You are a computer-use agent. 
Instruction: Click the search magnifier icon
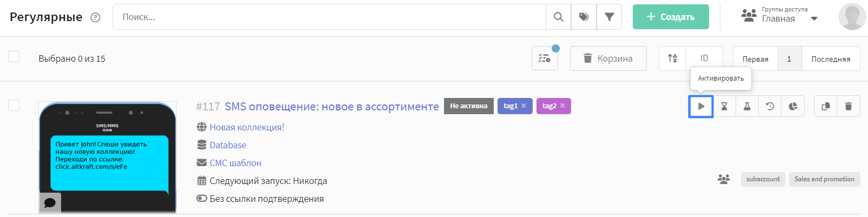coord(559,17)
